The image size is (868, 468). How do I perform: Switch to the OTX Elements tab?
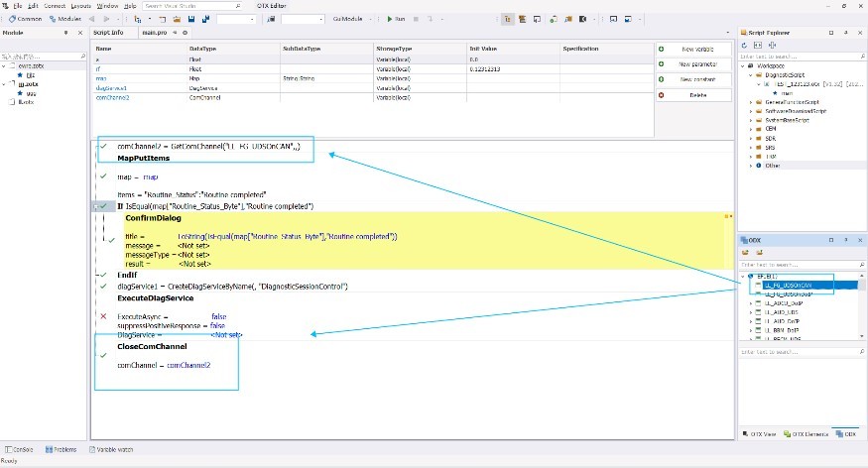806,434
